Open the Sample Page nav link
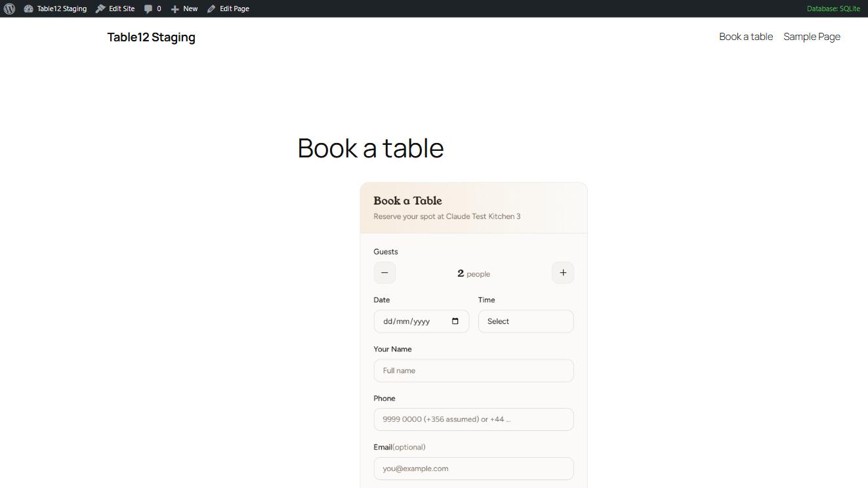 click(812, 37)
